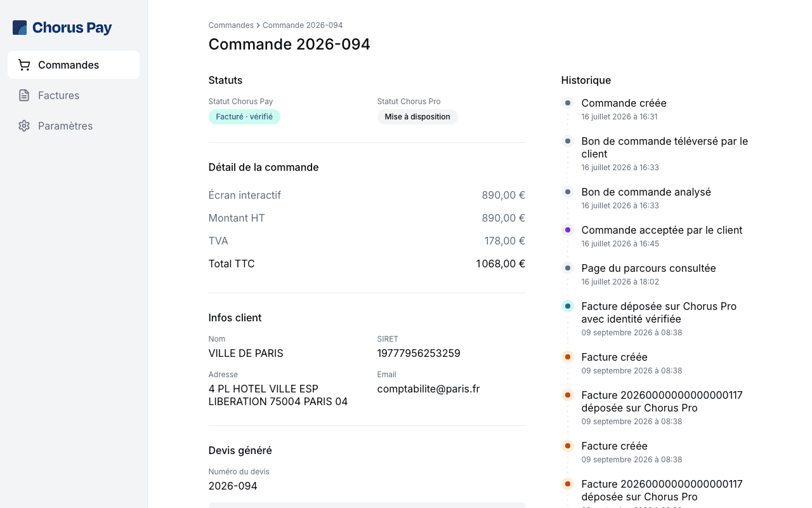Click the Montant HT row label

tap(237, 218)
